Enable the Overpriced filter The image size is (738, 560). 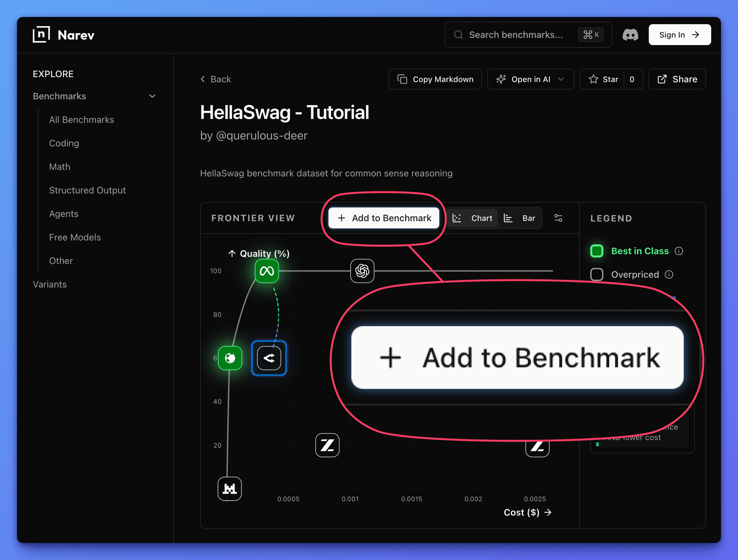[596, 274]
